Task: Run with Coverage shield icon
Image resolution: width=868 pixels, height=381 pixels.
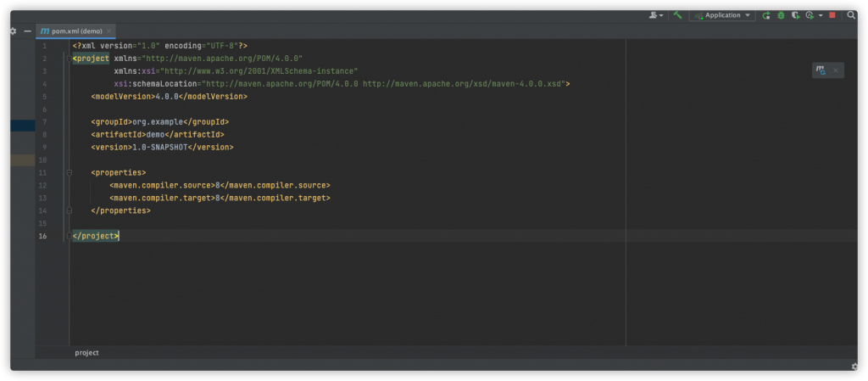Action: (795, 15)
